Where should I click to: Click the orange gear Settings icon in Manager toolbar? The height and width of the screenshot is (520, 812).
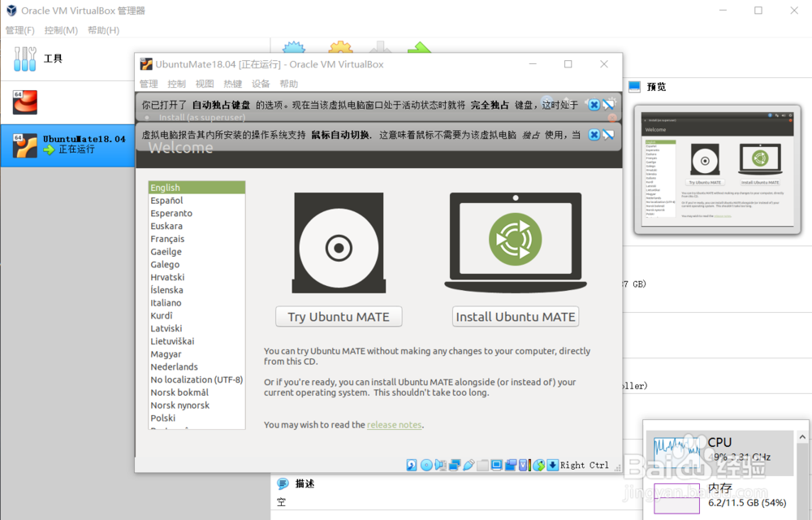click(x=340, y=47)
